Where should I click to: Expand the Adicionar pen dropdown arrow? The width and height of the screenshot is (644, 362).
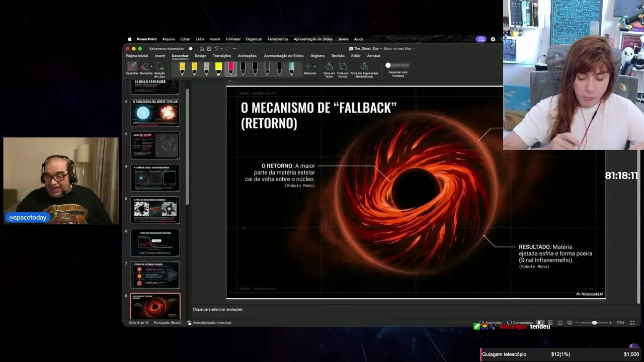point(315,66)
